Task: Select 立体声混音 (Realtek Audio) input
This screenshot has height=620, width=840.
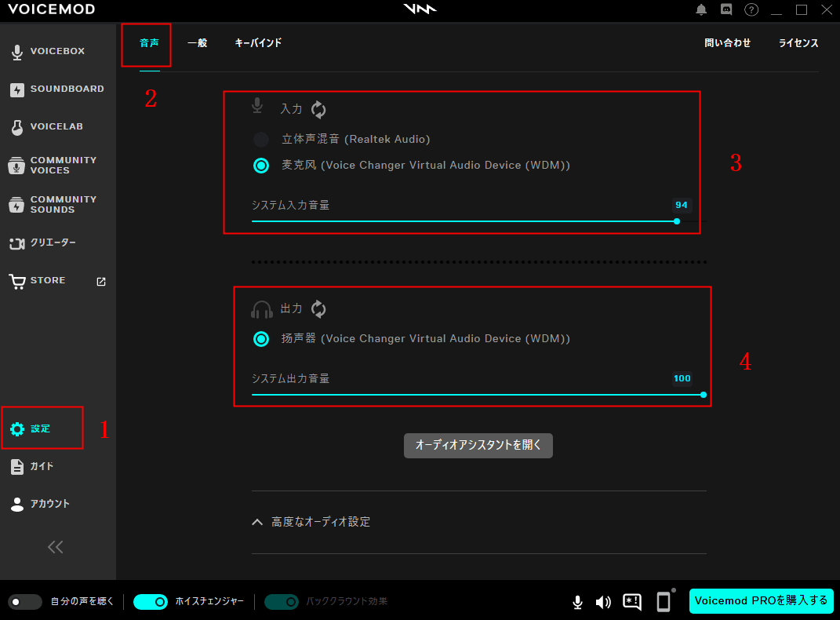Action: click(342, 140)
